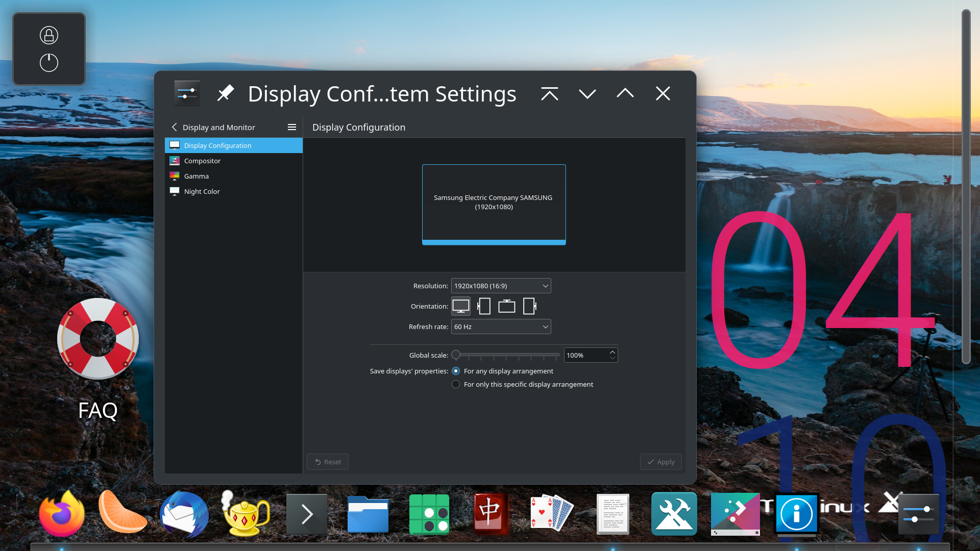980x551 pixels.
Task: Increase global scale with up arrow
Action: point(612,352)
